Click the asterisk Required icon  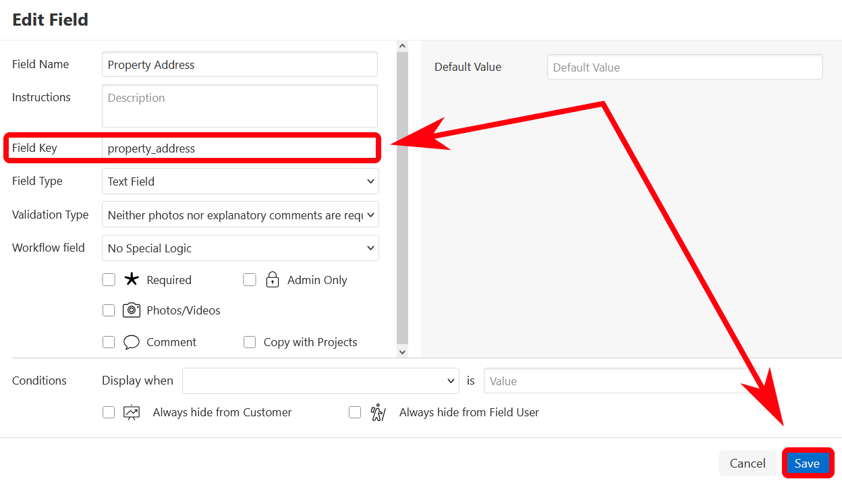(131, 280)
